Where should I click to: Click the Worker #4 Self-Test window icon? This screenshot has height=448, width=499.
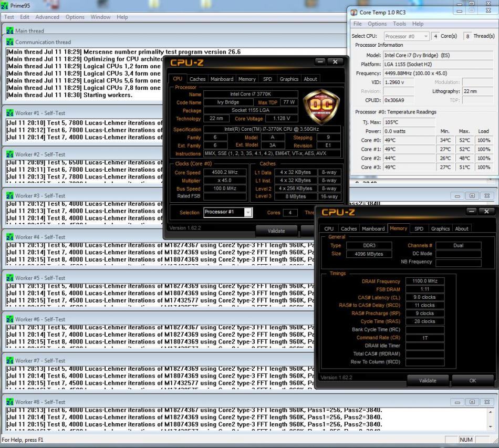[x=10, y=237]
